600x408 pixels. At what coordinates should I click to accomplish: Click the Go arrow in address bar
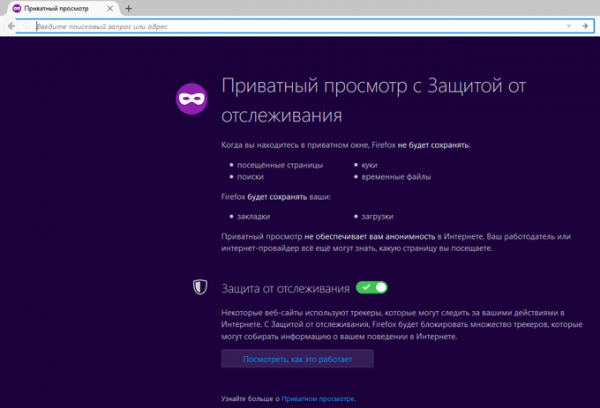(585, 26)
